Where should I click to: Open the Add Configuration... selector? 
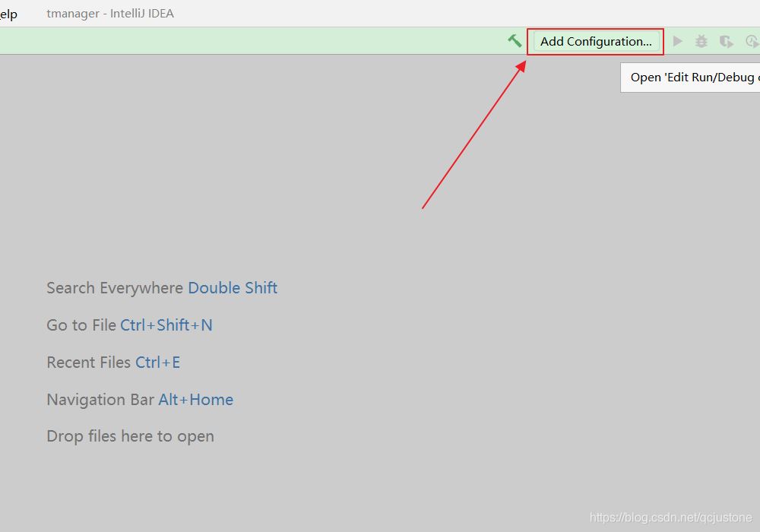[596, 42]
